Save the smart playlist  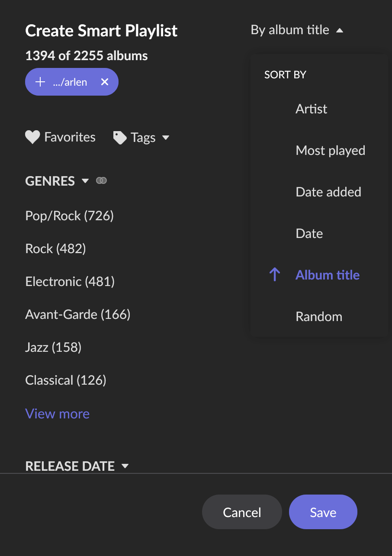pyautogui.click(x=323, y=512)
